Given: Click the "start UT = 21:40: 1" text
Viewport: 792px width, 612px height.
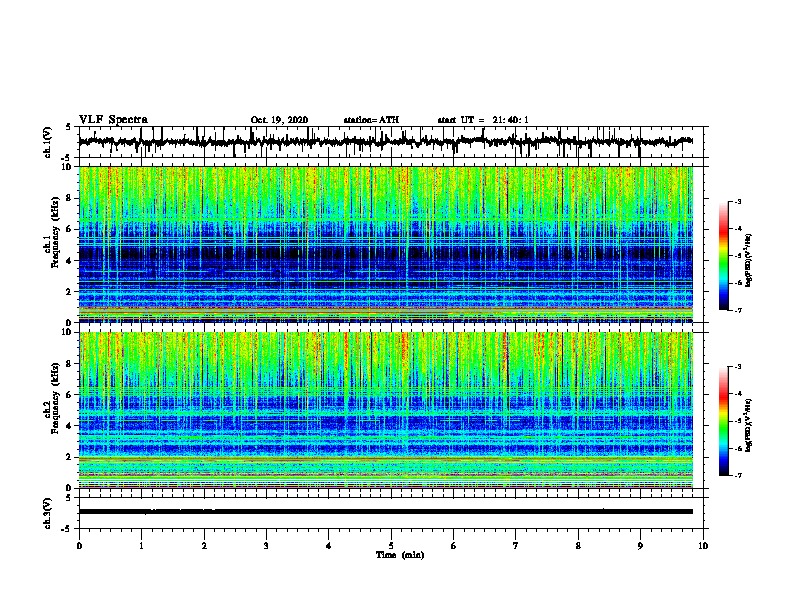Looking at the screenshot, I should (483, 120).
